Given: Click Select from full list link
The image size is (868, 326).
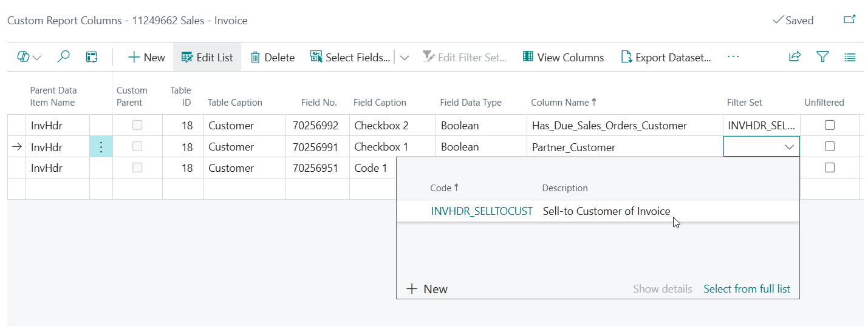Looking at the screenshot, I should 747,289.
